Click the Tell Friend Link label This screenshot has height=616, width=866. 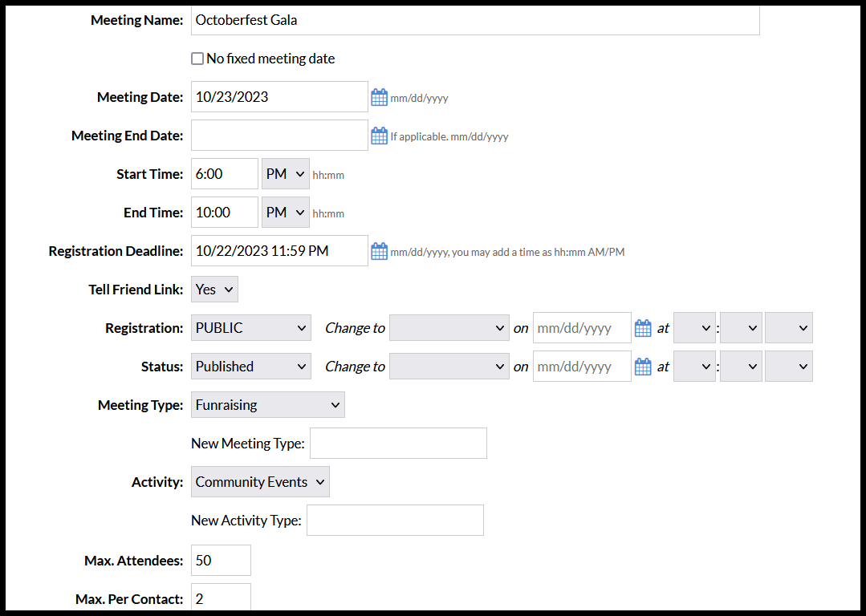click(x=136, y=290)
